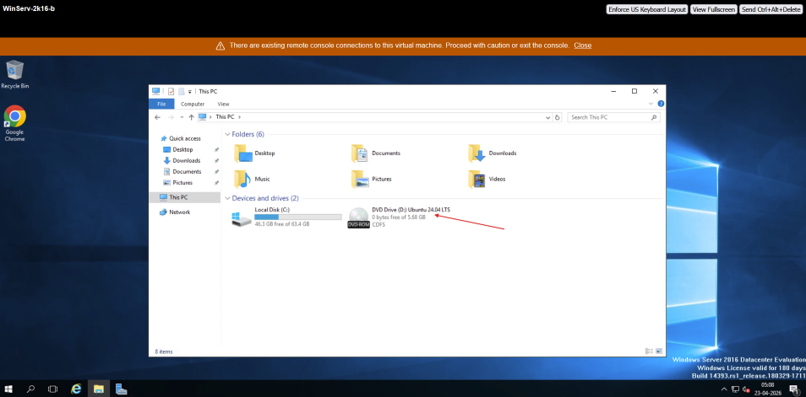Screen dimensions: 806x397
Task: Refresh the This PC location
Action: [557, 117]
